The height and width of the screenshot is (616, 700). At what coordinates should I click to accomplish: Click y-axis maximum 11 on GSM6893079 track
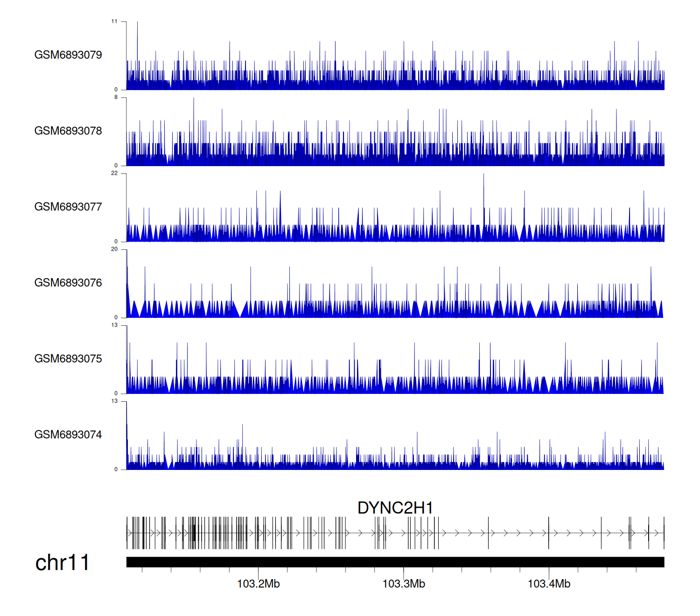[114, 21]
